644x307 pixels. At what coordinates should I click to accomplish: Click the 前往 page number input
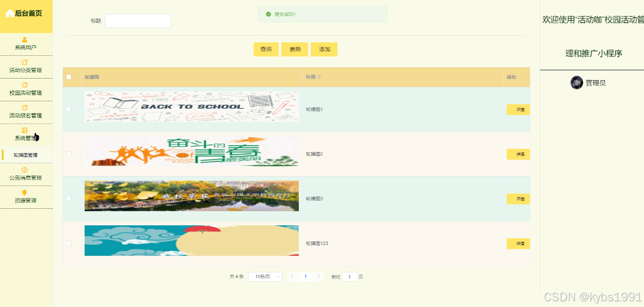[x=349, y=277]
